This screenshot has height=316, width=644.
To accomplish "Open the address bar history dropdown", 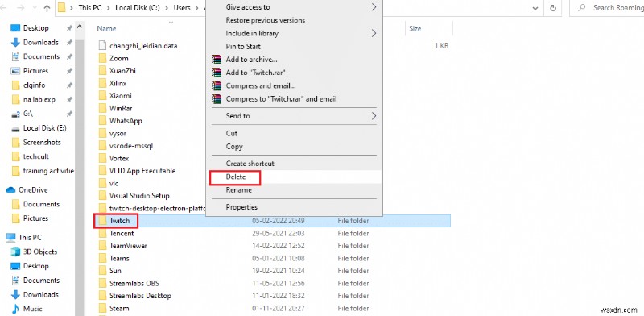I will [x=535, y=8].
